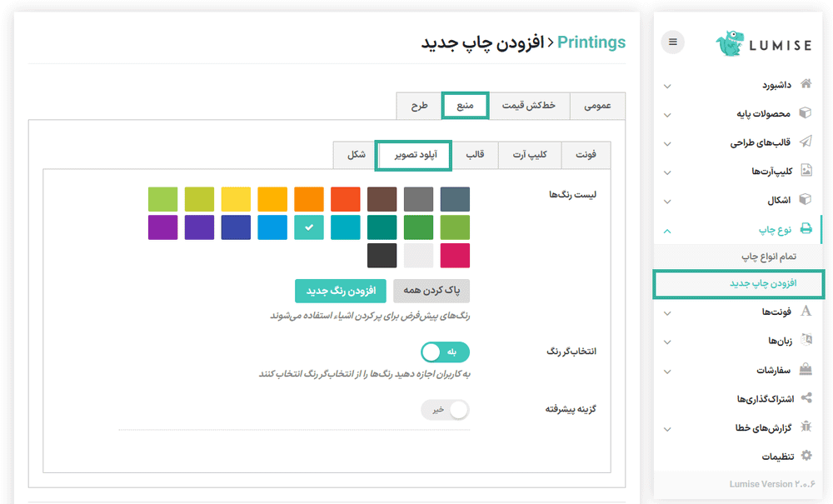Click the hamburger menu icon beside logo
Viewport: 833px width, 504px height.
tap(673, 42)
